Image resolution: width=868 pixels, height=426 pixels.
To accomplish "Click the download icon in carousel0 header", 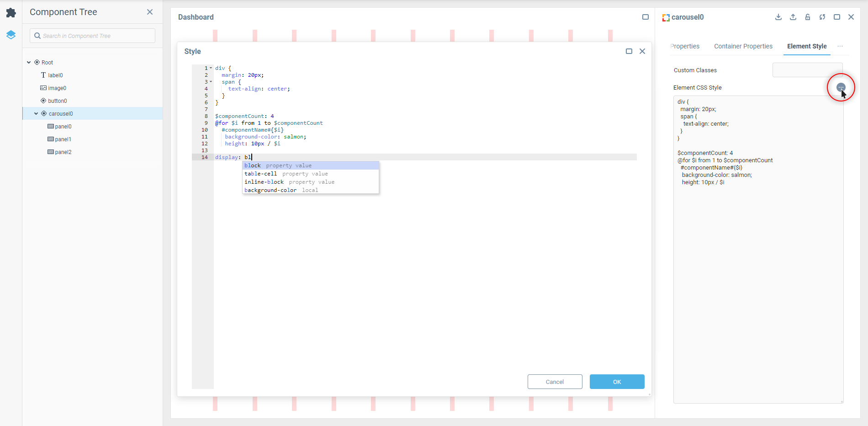I will coord(778,17).
